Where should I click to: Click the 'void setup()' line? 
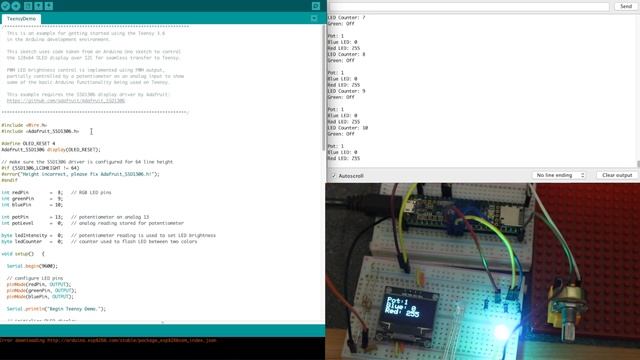23,254
